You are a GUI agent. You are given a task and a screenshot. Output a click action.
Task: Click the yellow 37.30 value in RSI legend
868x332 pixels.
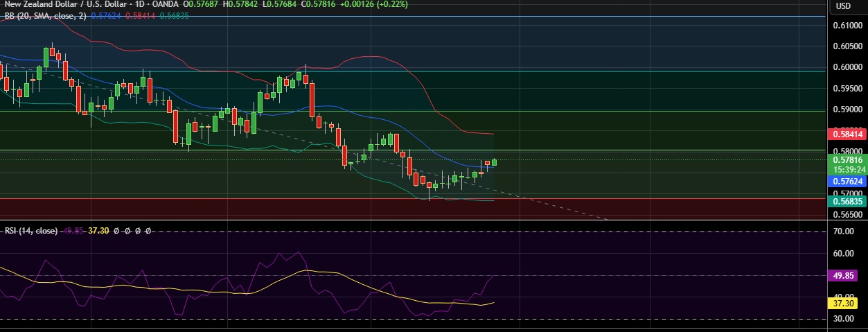point(99,230)
